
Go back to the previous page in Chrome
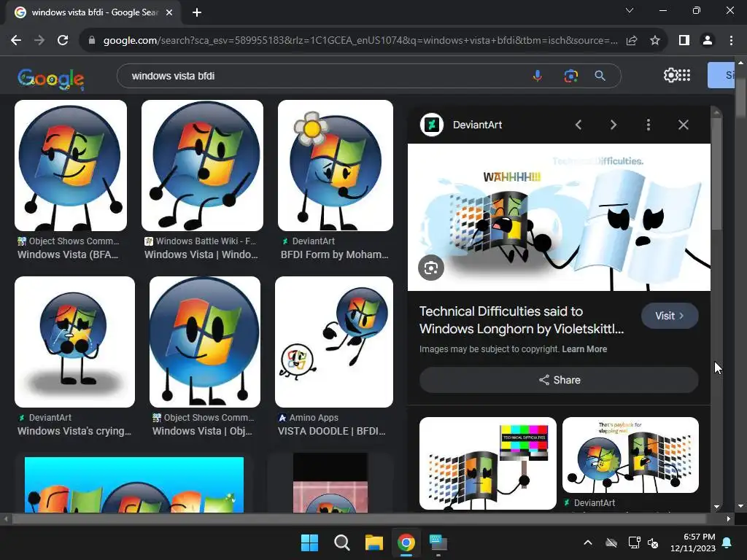(x=16, y=41)
